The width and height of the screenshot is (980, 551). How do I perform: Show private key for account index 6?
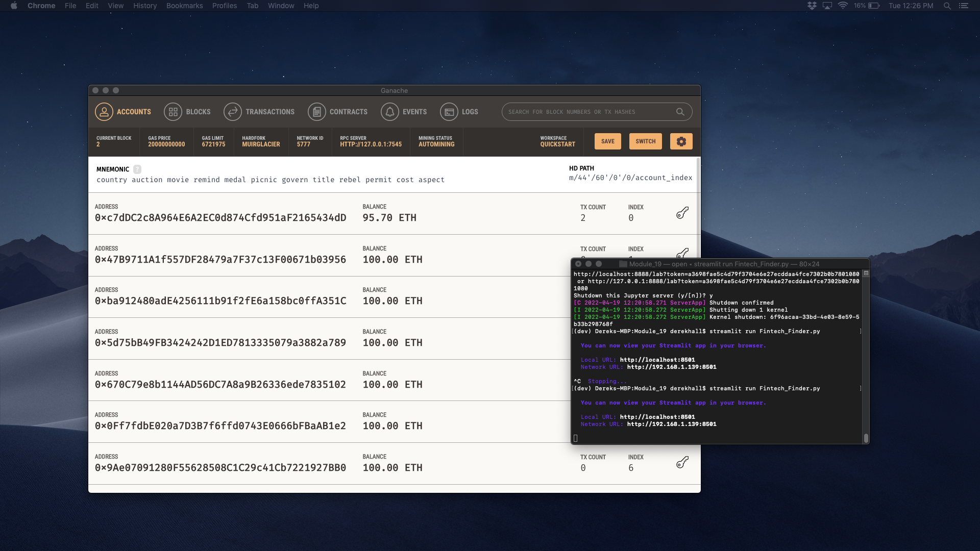pyautogui.click(x=682, y=463)
